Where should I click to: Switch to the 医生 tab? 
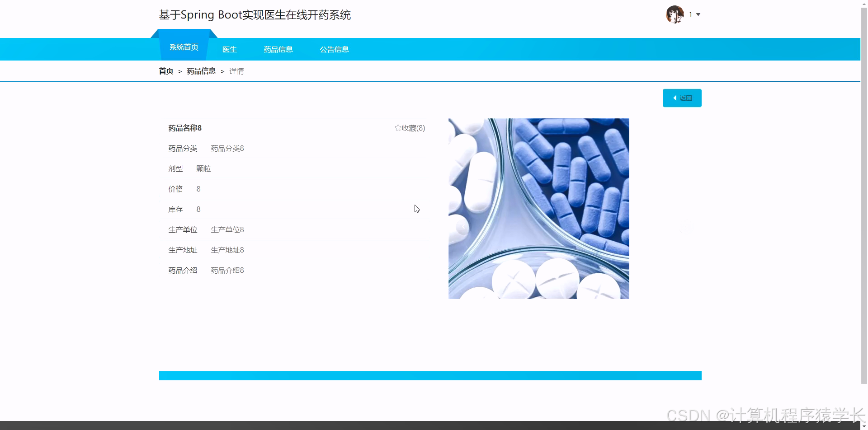[230, 49]
